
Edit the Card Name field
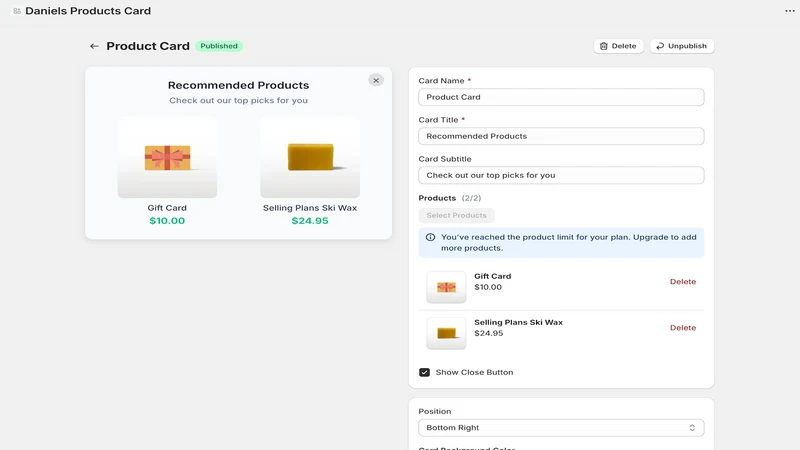point(561,97)
